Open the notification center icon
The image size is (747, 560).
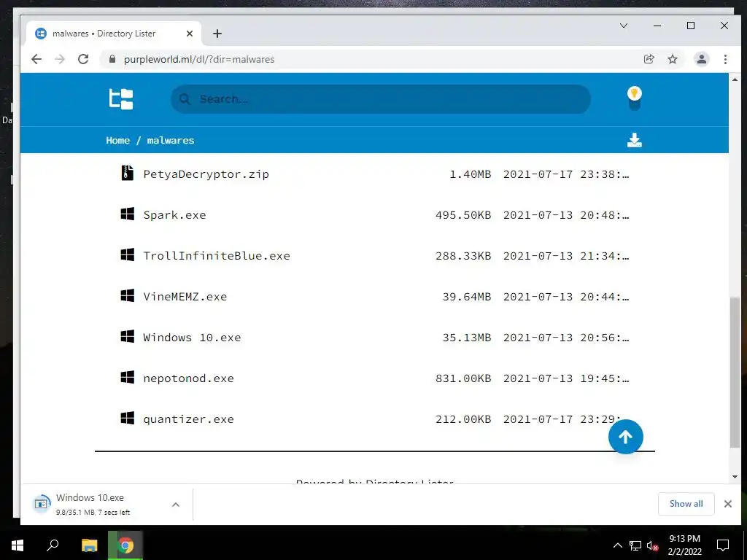(x=723, y=545)
